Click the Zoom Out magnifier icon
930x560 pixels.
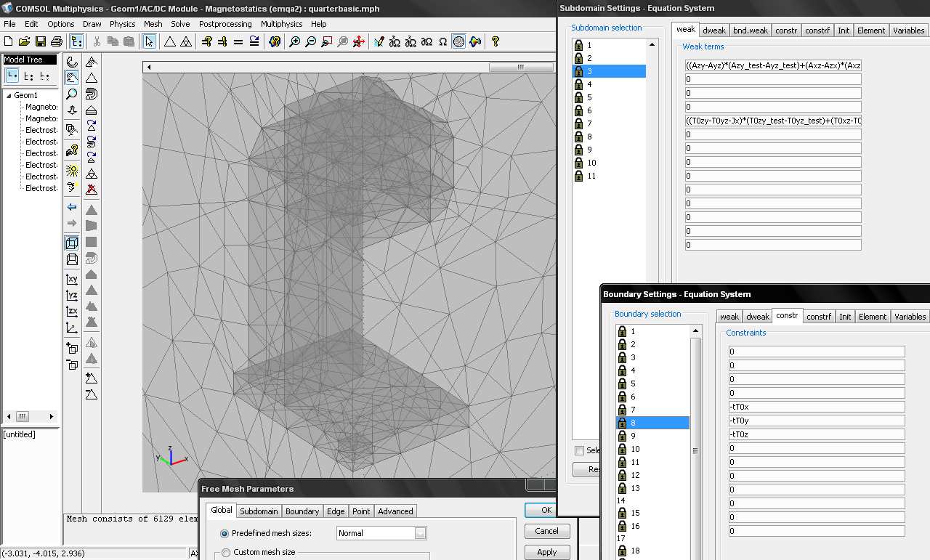pos(310,42)
